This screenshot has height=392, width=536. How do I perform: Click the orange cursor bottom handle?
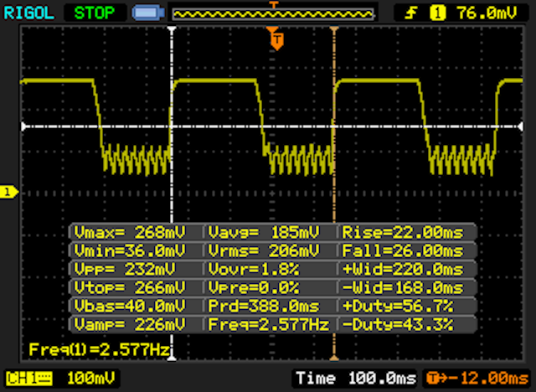pyautogui.click(x=334, y=358)
